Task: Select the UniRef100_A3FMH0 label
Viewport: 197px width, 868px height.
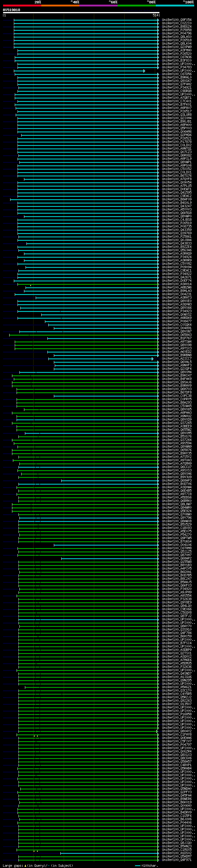Action: 176,50
